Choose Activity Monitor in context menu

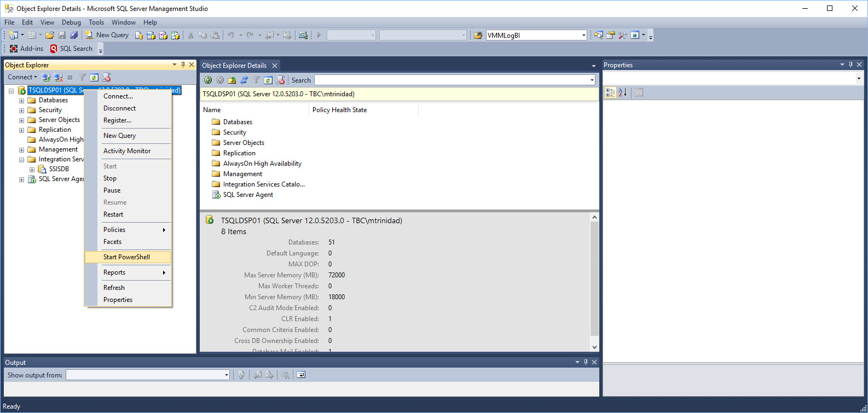click(128, 151)
